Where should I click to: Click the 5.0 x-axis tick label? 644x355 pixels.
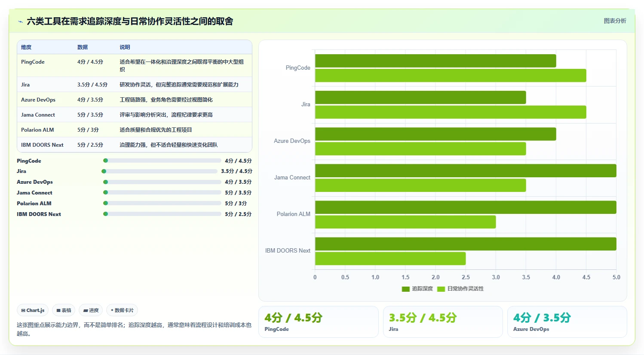pyautogui.click(x=616, y=277)
